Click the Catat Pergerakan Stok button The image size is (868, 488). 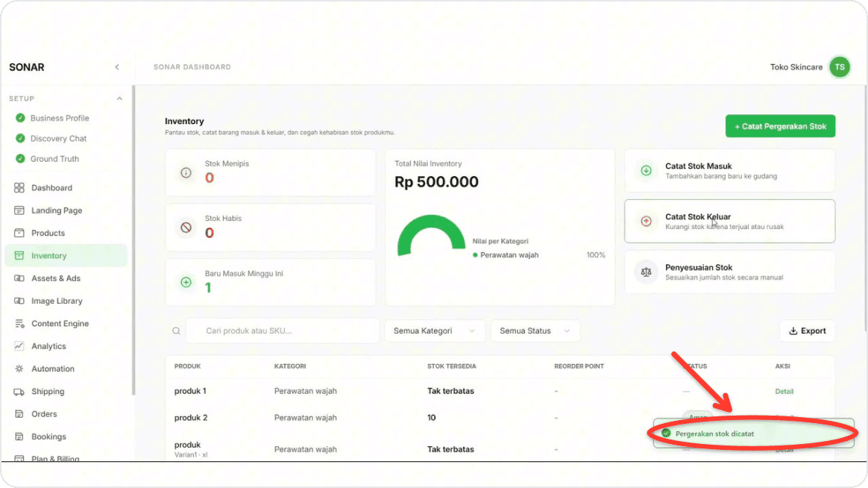[x=780, y=126]
